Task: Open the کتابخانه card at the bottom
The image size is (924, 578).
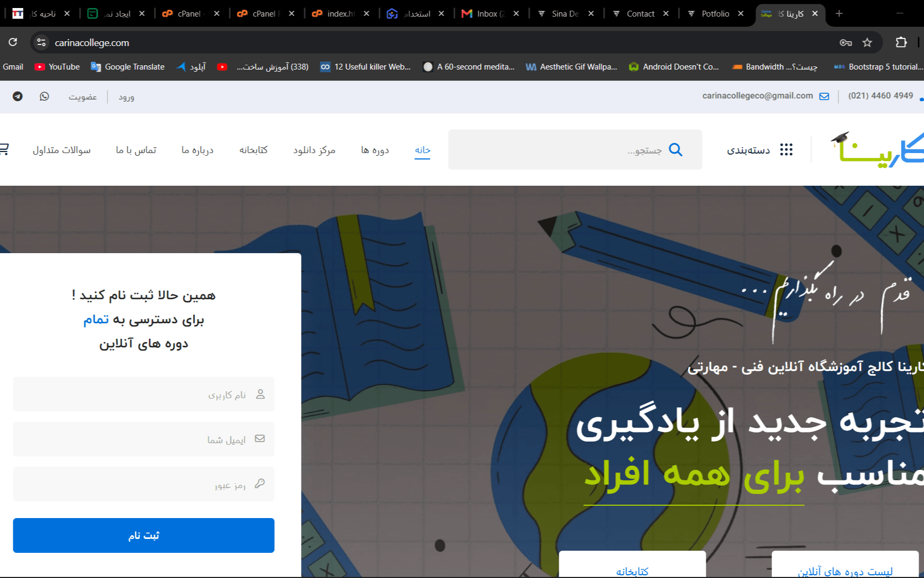Action: point(632,565)
